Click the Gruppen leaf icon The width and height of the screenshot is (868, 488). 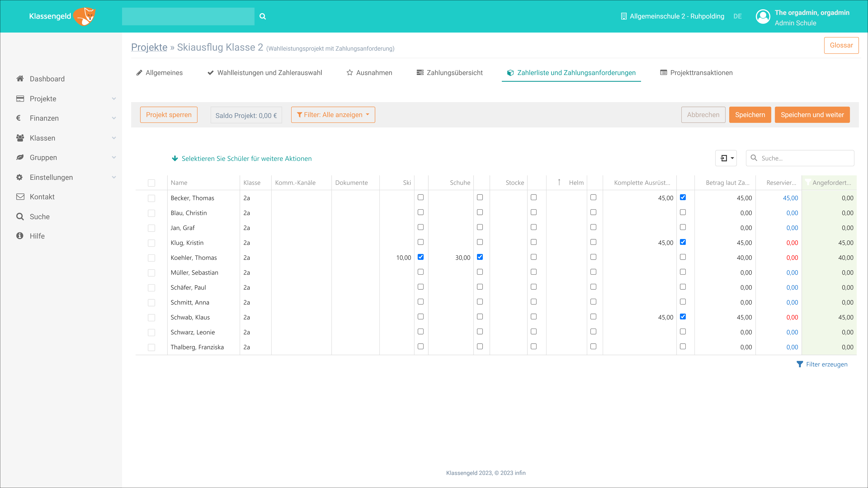[20, 157]
